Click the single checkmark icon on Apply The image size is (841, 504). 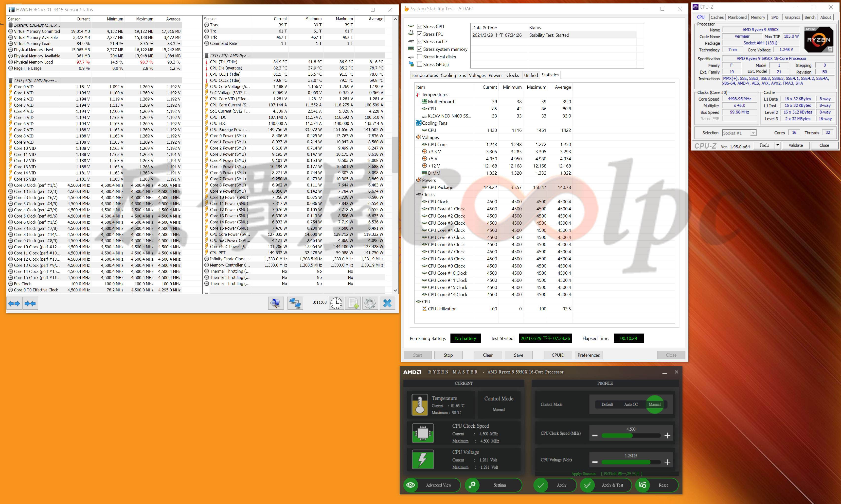(x=541, y=485)
